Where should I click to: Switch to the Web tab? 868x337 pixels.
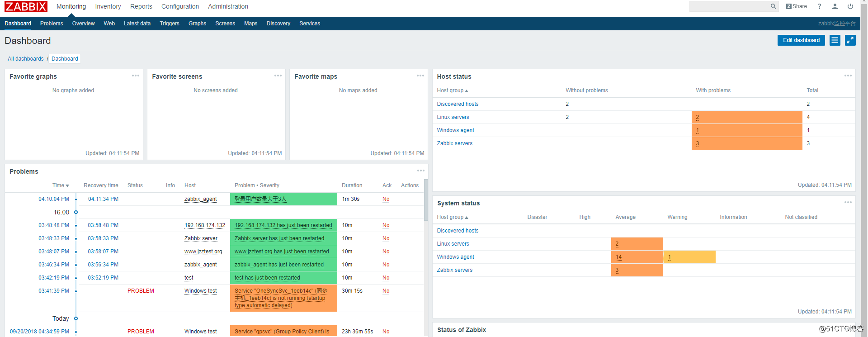tap(109, 24)
